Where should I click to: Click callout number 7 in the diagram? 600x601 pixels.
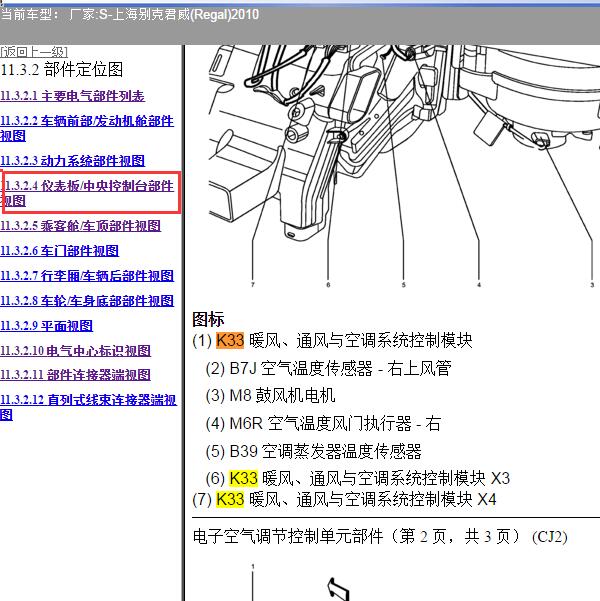pos(253,284)
